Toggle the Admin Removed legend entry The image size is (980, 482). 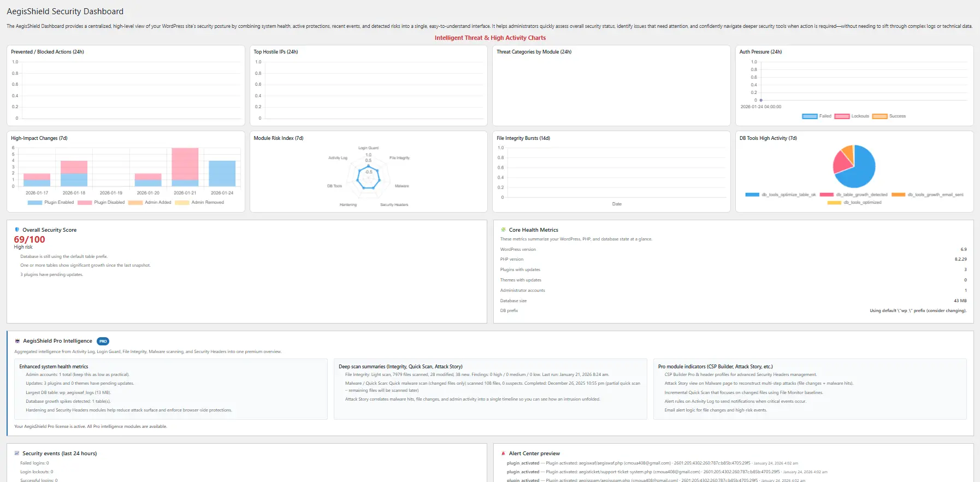tap(199, 203)
